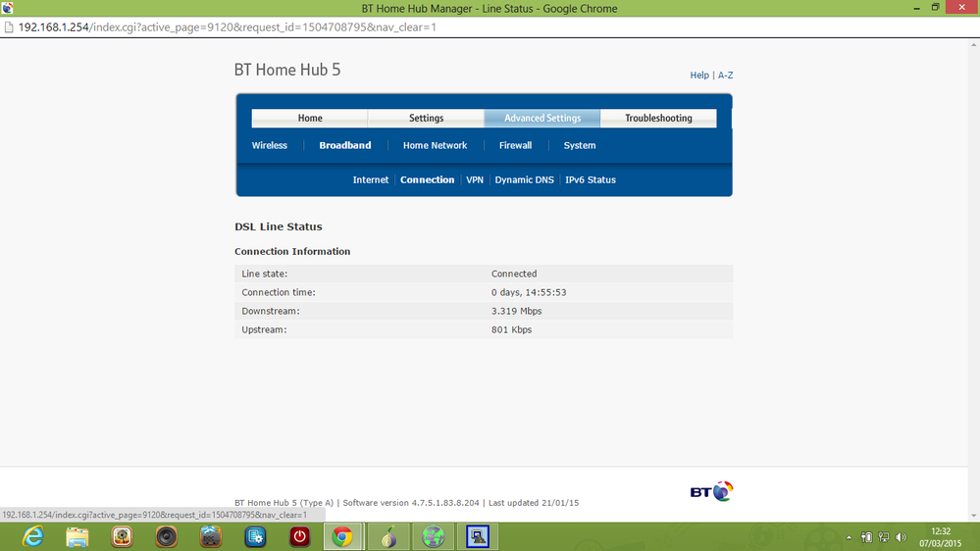Show hidden system tray icons arrow
Screen dimensions: 980x551
point(849,537)
